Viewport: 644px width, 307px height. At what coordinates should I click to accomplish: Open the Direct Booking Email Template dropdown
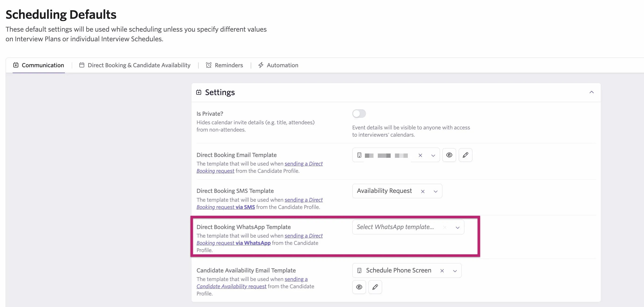(x=433, y=155)
